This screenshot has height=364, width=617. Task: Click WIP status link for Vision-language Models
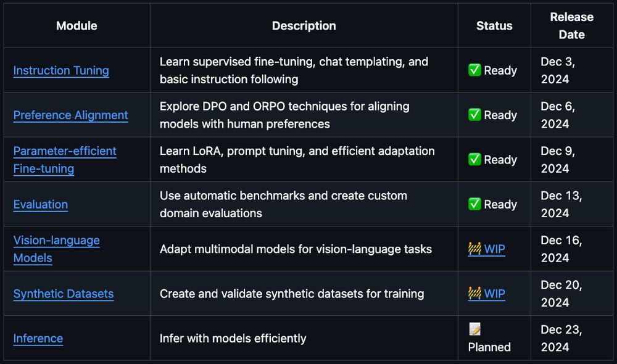(x=494, y=249)
